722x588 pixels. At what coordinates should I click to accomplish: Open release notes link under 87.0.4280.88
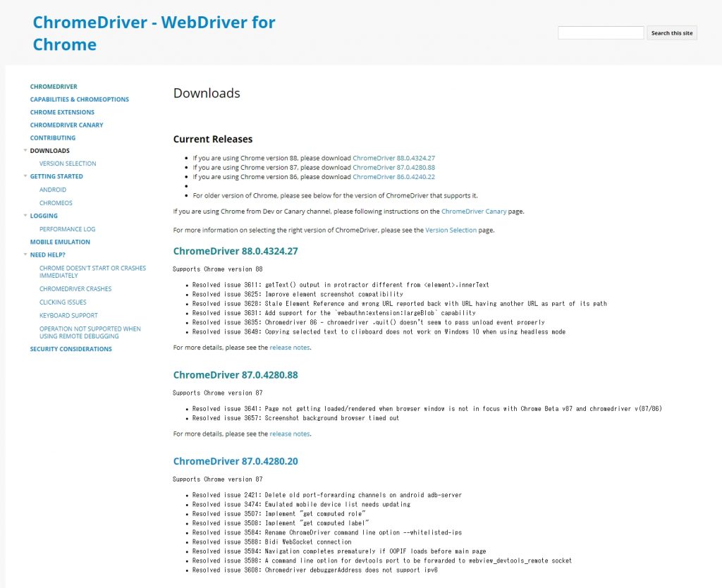pos(290,434)
